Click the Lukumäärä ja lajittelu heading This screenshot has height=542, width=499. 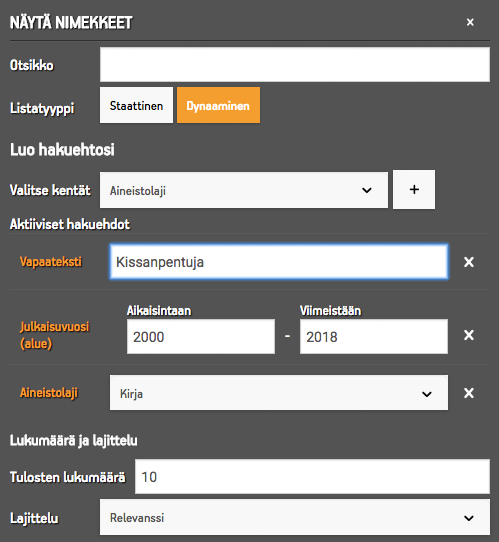[74, 441]
